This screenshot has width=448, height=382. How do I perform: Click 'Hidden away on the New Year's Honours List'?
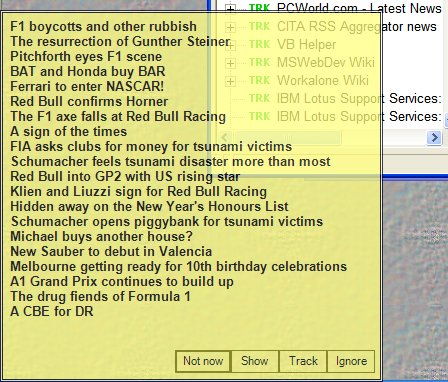pyautogui.click(x=149, y=206)
